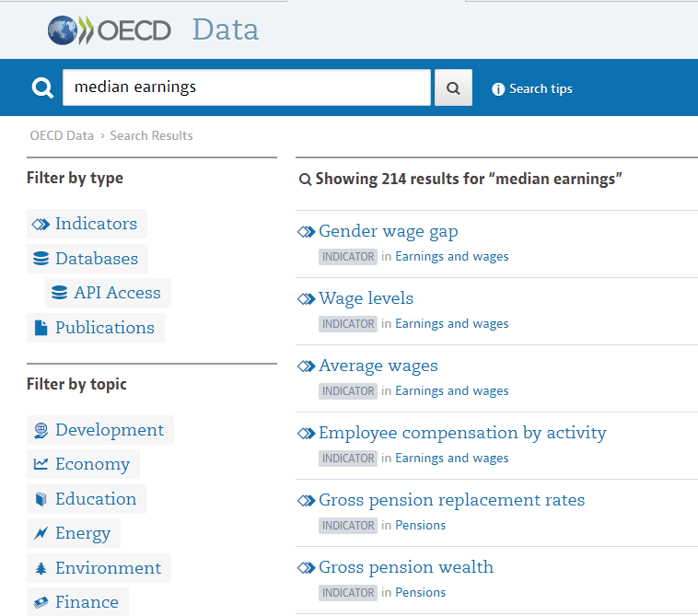Click the chevron icon beside Gross pension wealth
The width and height of the screenshot is (698, 616).
tap(307, 567)
